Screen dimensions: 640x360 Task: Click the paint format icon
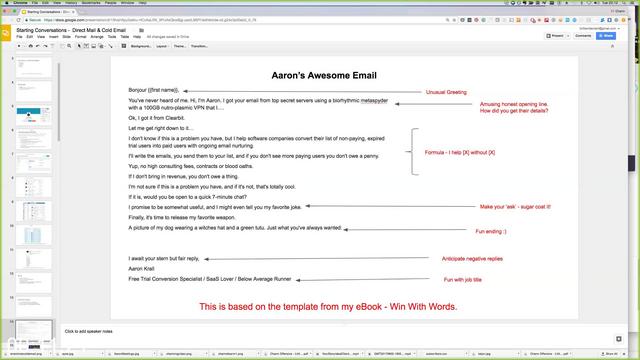tap(52, 46)
